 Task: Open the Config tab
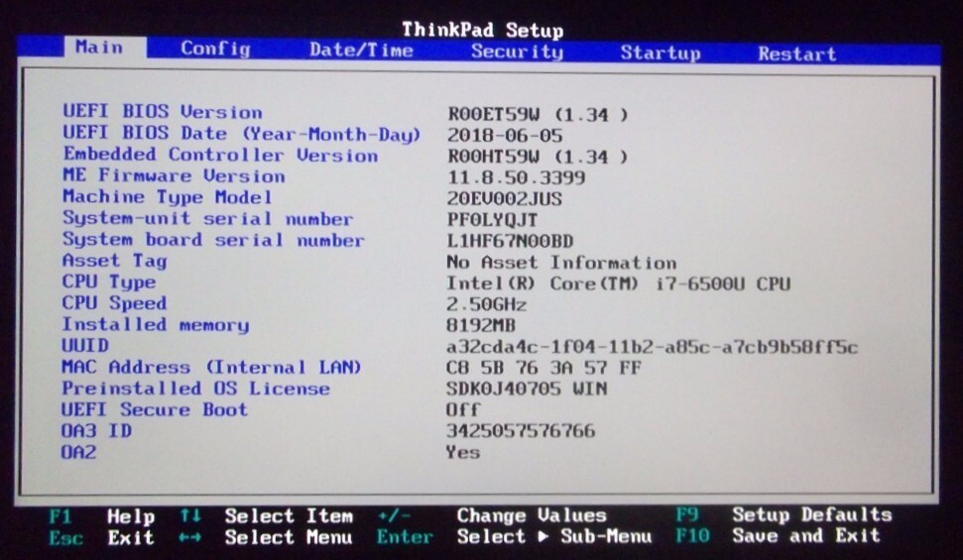click(x=215, y=49)
